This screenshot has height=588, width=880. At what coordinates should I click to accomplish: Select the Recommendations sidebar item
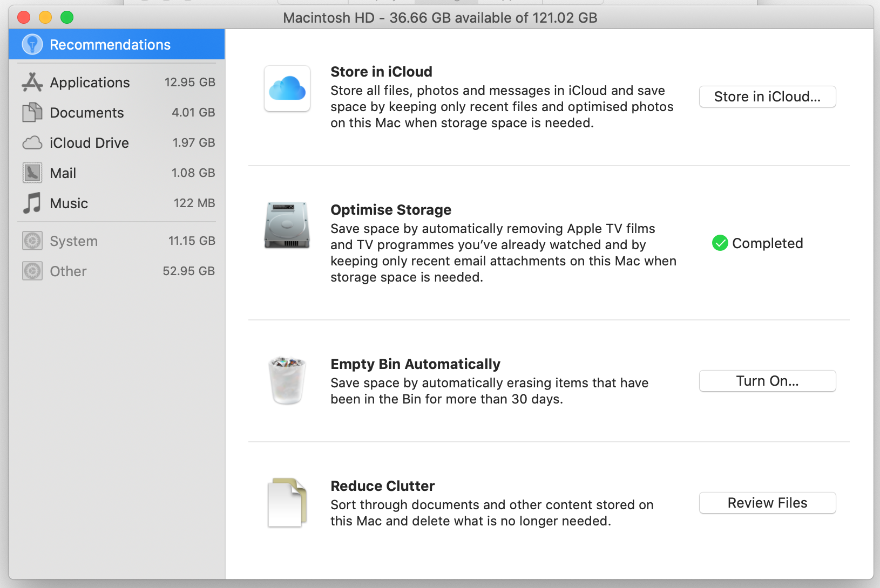click(110, 45)
